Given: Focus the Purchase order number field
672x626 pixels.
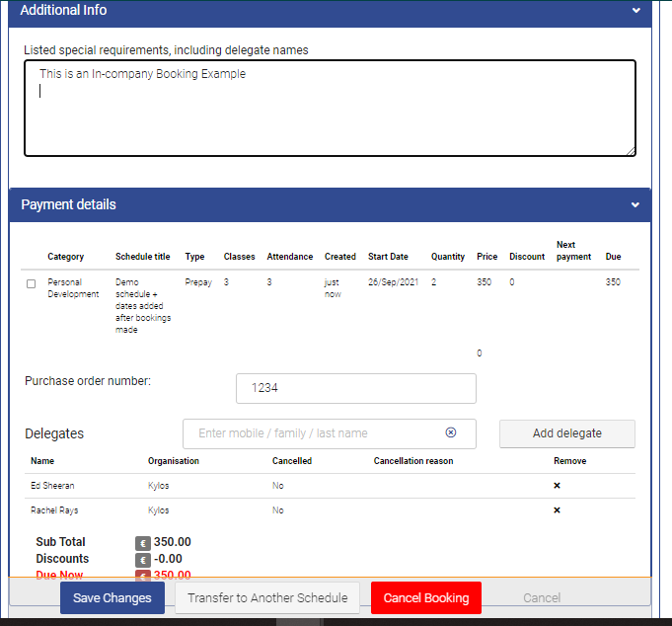Looking at the screenshot, I should tap(355, 388).
